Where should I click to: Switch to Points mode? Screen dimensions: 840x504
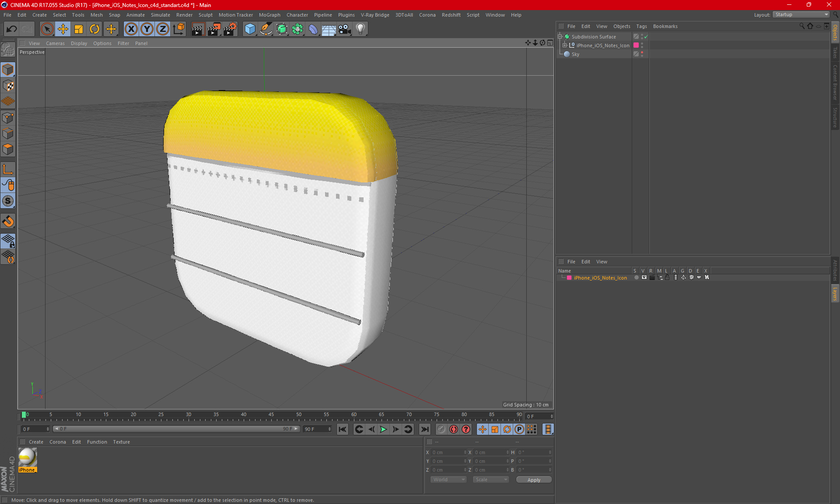click(8, 118)
